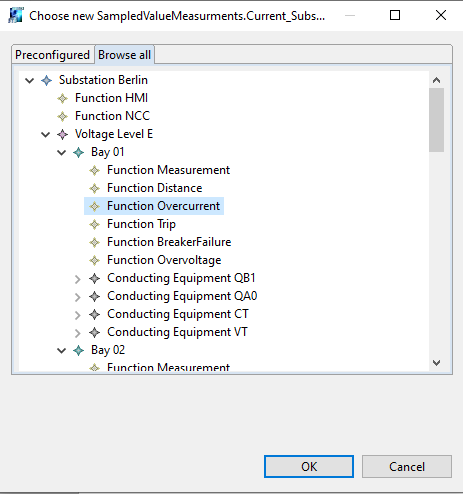Expand Conducting Equipment QA0

tap(77, 297)
